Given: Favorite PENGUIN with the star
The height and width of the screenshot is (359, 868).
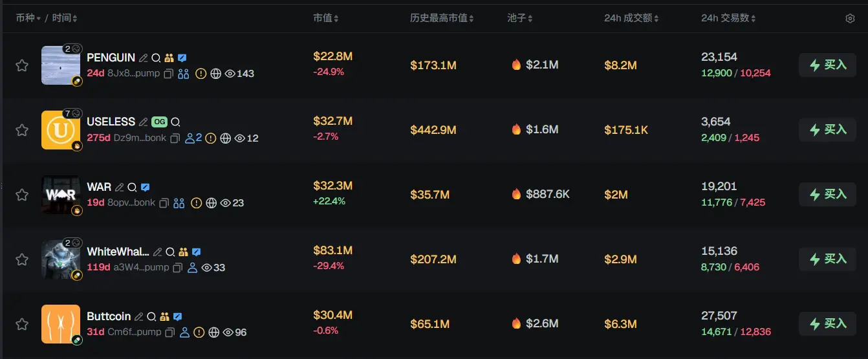Looking at the screenshot, I should [22, 65].
